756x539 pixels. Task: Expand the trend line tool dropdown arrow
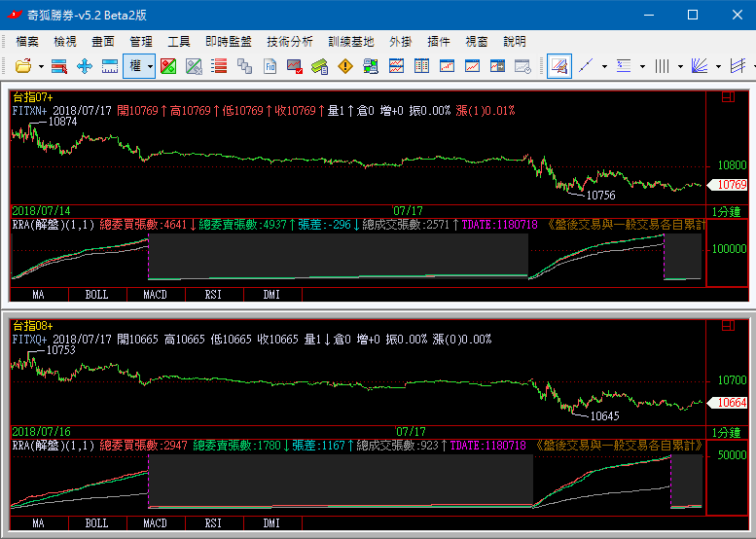(x=604, y=66)
